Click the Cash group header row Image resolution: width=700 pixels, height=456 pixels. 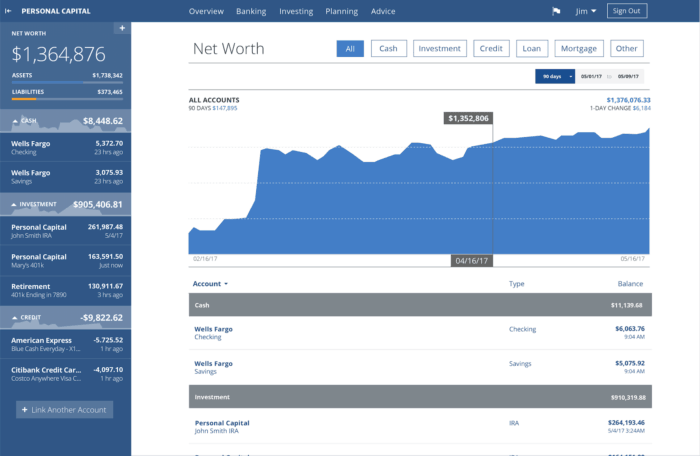pyautogui.click(x=420, y=305)
